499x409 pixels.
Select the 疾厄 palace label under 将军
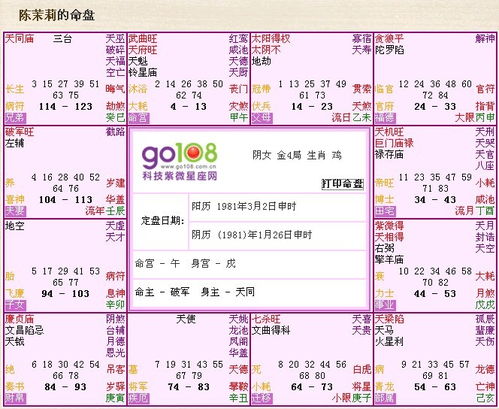coord(139,398)
